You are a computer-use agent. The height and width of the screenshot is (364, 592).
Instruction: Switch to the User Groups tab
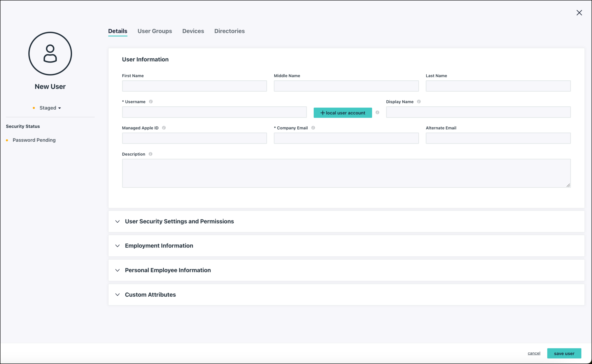pos(155,31)
